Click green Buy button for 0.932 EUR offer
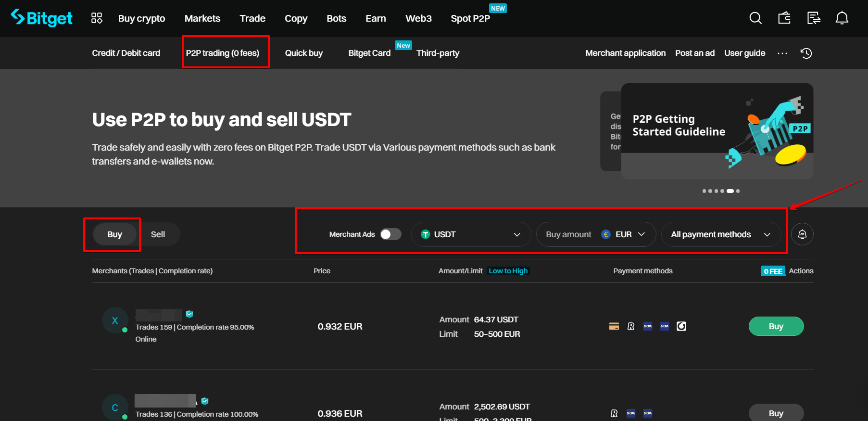 (776, 326)
